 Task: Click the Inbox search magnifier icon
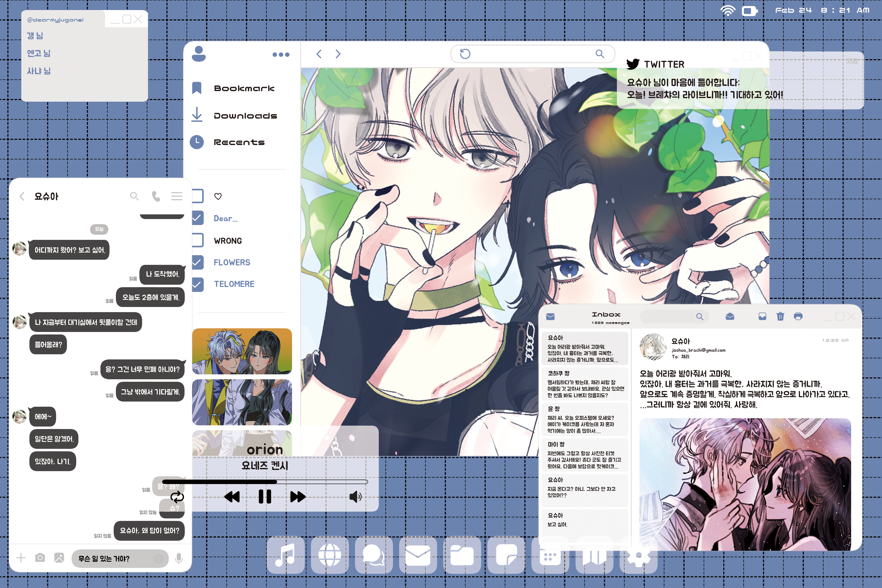coord(700,317)
